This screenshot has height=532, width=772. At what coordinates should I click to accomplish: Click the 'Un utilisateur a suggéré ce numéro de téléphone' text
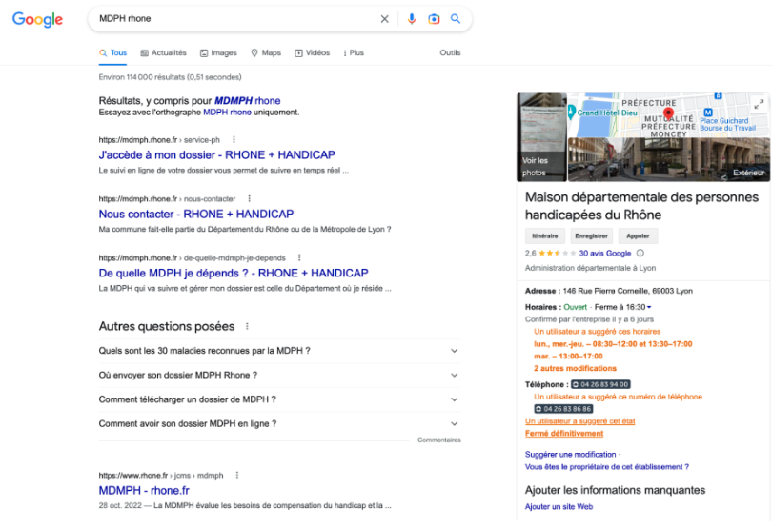(618, 397)
